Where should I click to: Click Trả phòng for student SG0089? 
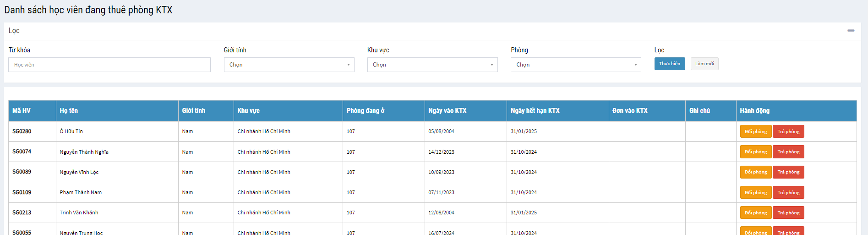coord(788,172)
